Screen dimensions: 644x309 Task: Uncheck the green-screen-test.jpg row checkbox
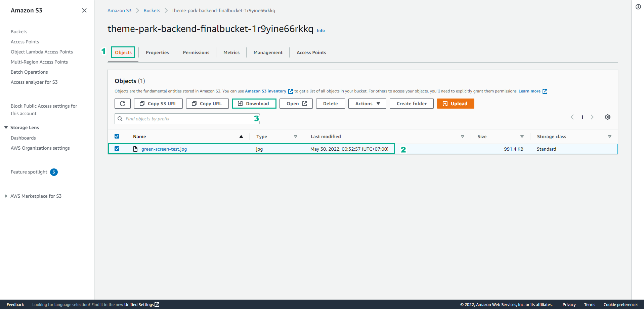point(117,149)
